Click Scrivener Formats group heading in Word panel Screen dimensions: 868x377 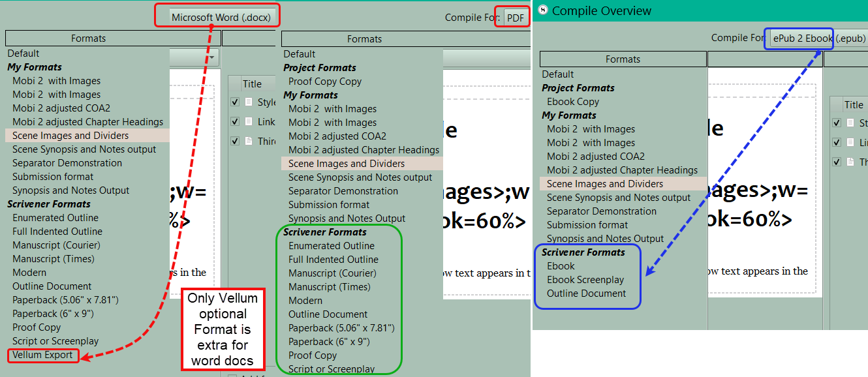pyautogui.click(x=49, y=204)
